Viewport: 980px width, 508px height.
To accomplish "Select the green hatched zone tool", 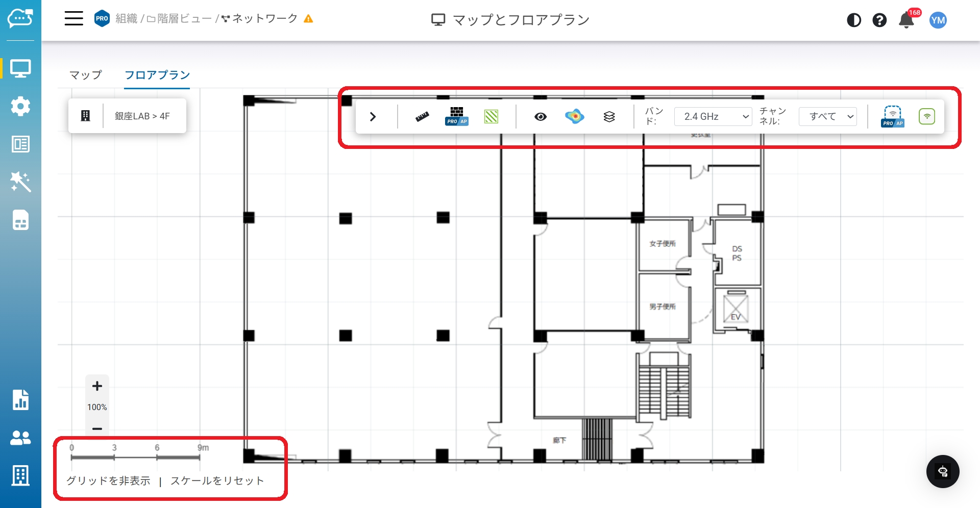I will point(491,117).
